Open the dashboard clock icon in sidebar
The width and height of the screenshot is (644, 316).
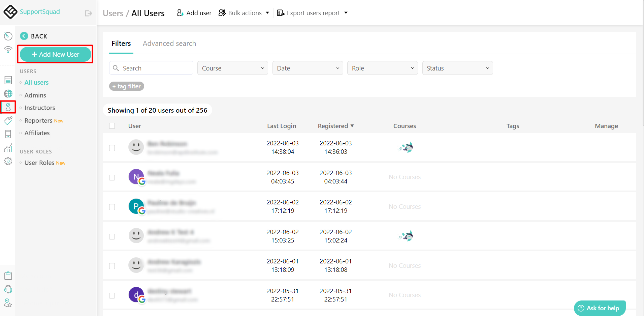(x=8, y=36)
